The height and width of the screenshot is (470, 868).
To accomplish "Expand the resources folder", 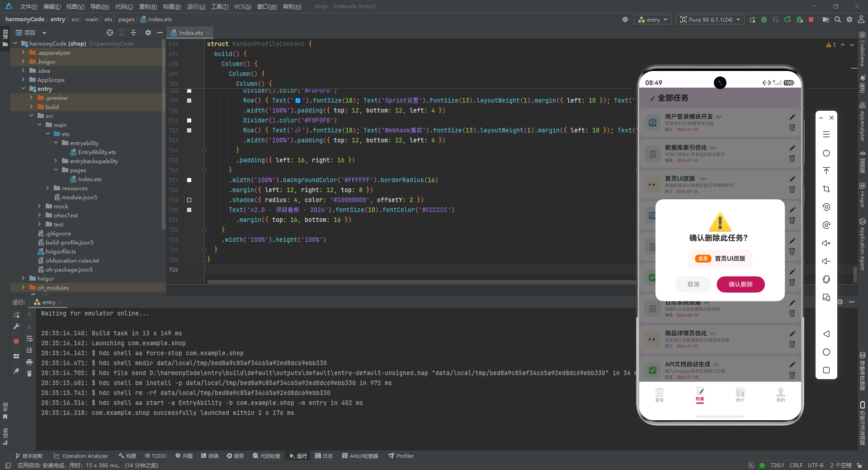I will point(47,188).
